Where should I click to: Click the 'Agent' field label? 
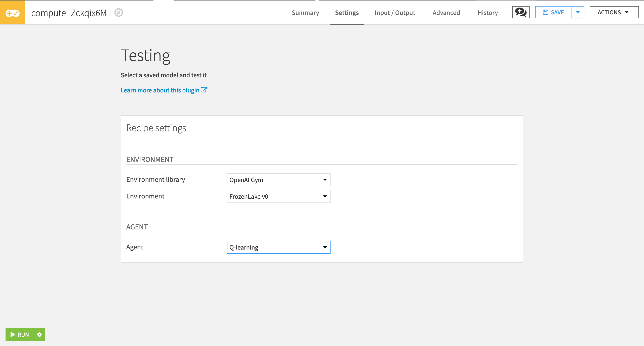[135, 247]
